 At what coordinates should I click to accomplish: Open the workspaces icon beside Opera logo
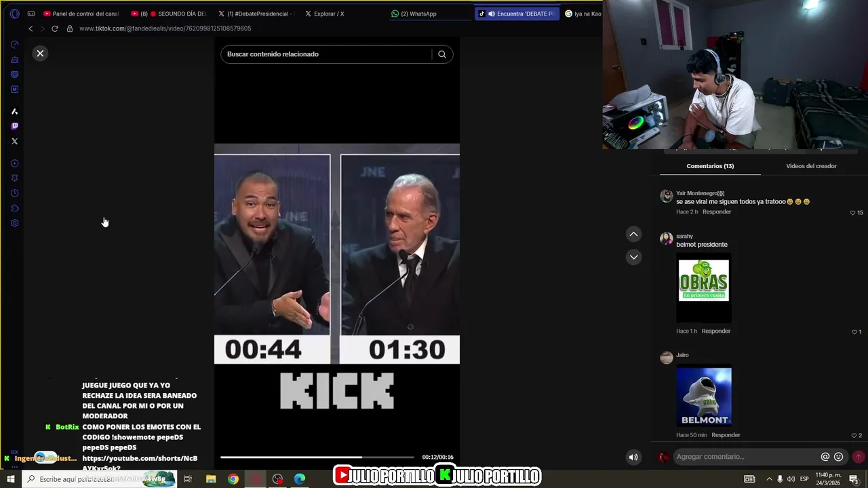pyautogui.click(x=31, y=14)
